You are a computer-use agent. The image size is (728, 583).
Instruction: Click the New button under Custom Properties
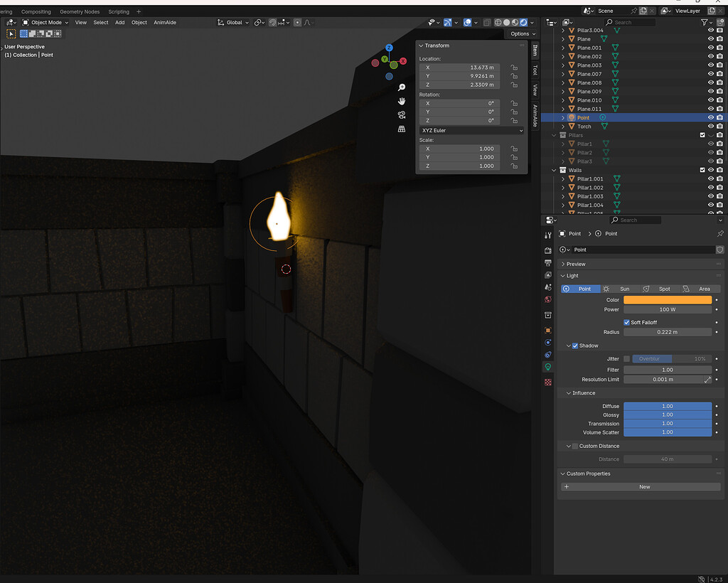[644, 486]
